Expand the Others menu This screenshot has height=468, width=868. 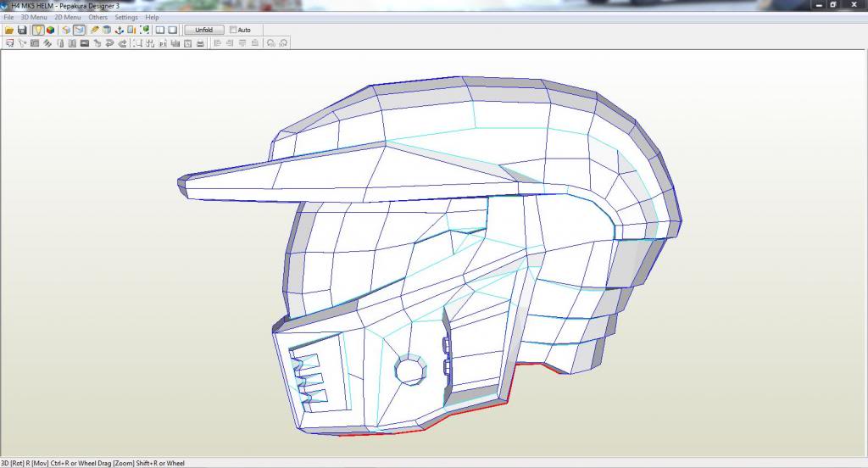98,17
